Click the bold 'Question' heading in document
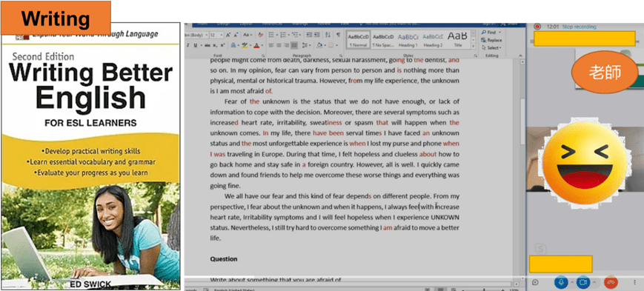Screen dimensions: 644x291 tap(224, 259)
